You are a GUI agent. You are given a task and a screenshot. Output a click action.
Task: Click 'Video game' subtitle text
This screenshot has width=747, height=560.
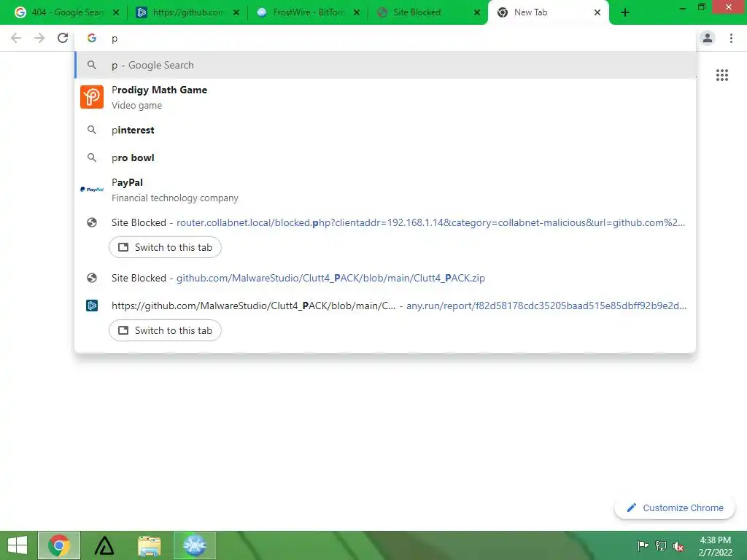click(x=136, y=106)
